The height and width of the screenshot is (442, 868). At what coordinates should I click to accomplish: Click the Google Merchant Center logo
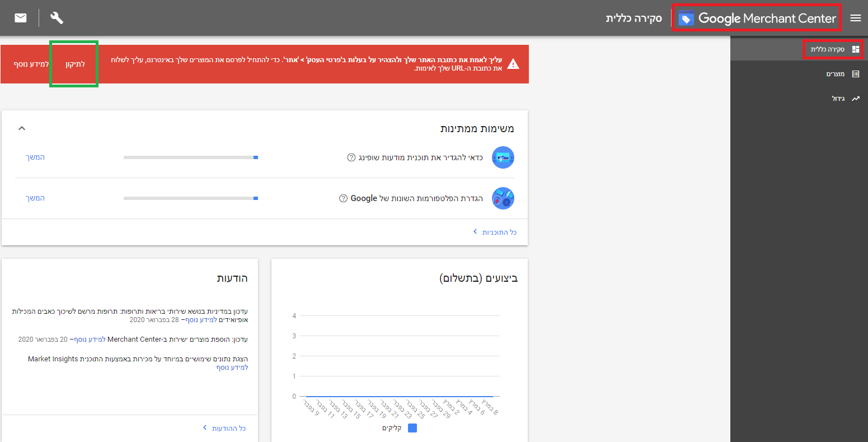click(x=757, y=18)
